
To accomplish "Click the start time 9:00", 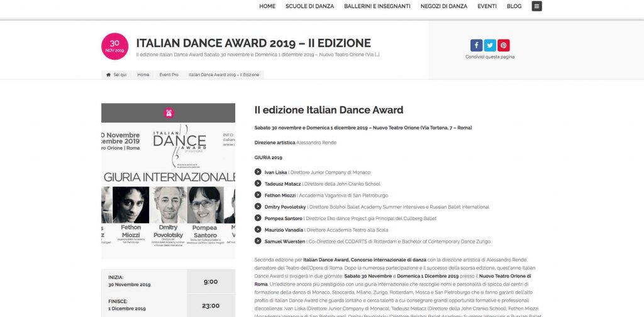I will click(211, 282).
